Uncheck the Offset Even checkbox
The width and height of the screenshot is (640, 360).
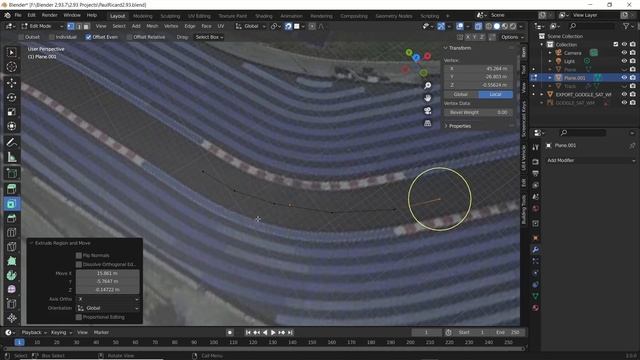coord(88,37)
